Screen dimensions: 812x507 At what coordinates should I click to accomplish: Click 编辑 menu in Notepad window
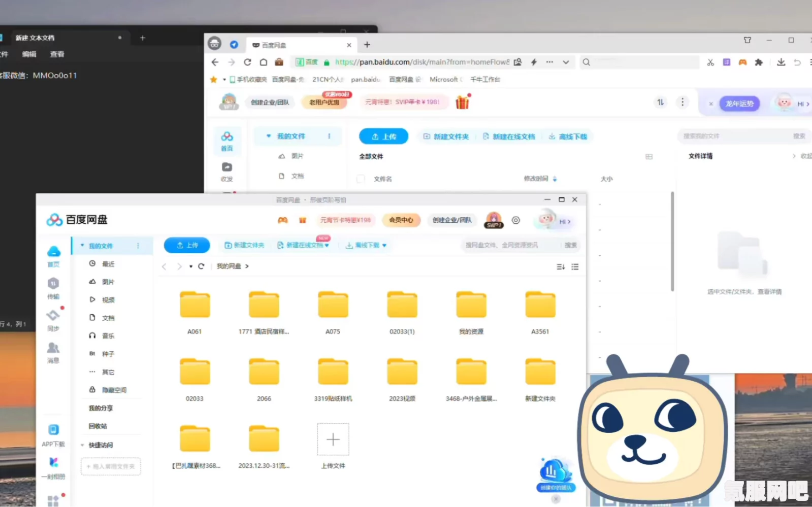[29, 54]
